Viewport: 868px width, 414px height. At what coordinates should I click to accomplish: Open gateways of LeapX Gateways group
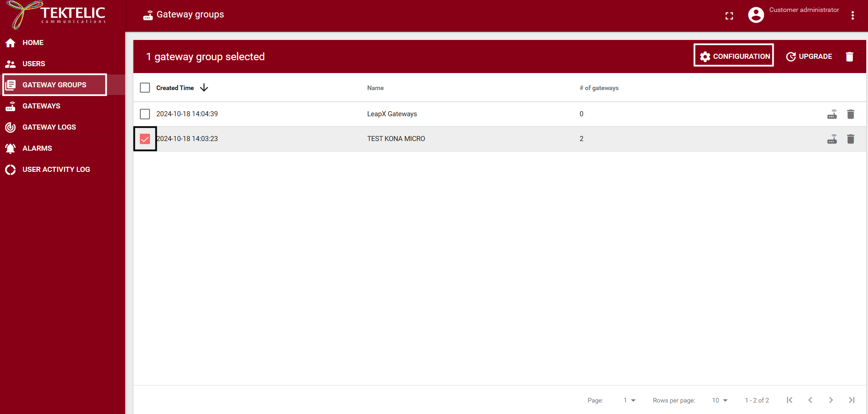point(832,114)
